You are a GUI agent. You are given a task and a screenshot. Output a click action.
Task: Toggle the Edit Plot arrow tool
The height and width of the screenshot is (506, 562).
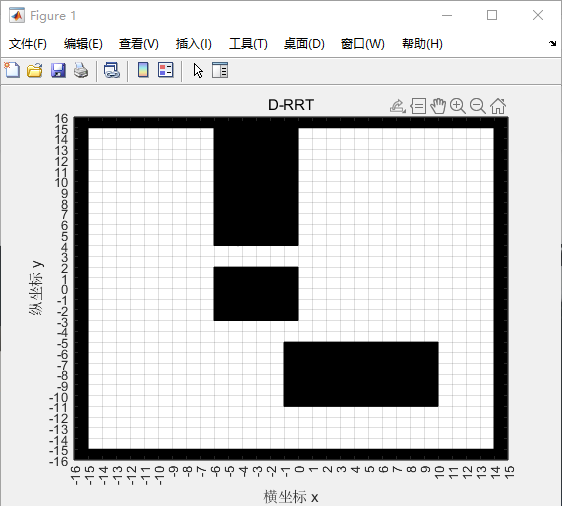pos(198,70)
